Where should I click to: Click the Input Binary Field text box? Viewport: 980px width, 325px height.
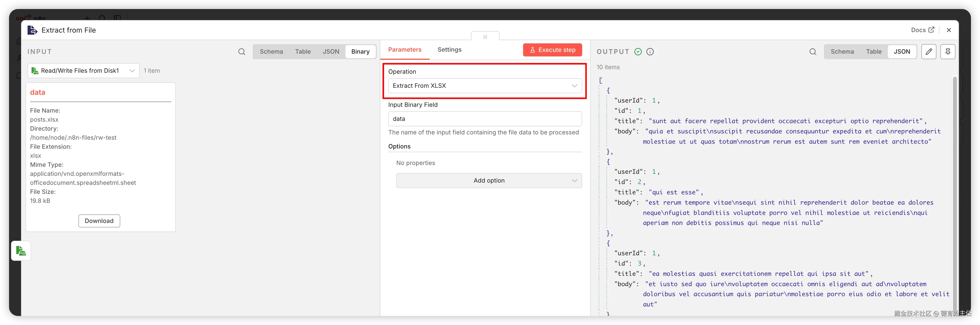tap(485, 119)
